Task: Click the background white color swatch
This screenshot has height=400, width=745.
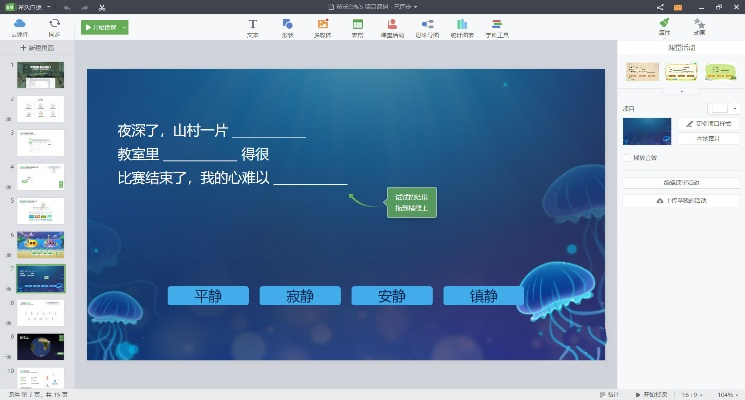Action: tap(717, 108)
